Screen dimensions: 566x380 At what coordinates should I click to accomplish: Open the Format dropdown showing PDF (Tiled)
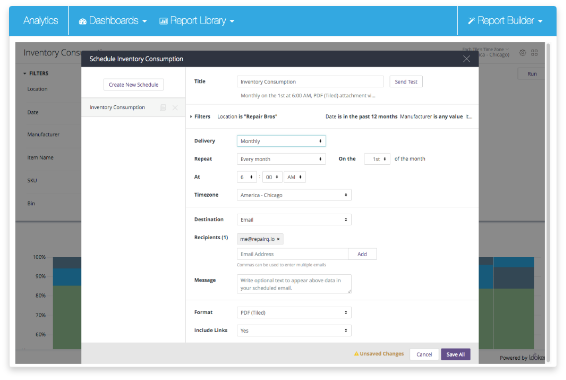pos(294,313)
